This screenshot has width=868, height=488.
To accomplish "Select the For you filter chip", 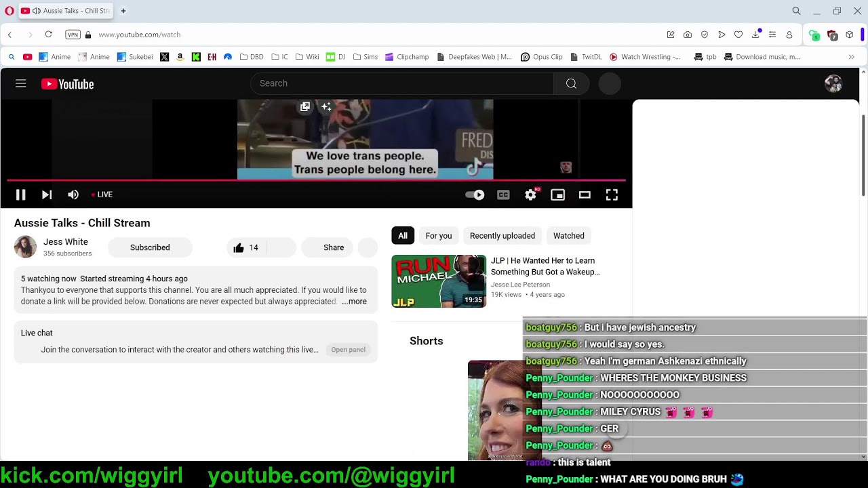I will pos(438,236).
